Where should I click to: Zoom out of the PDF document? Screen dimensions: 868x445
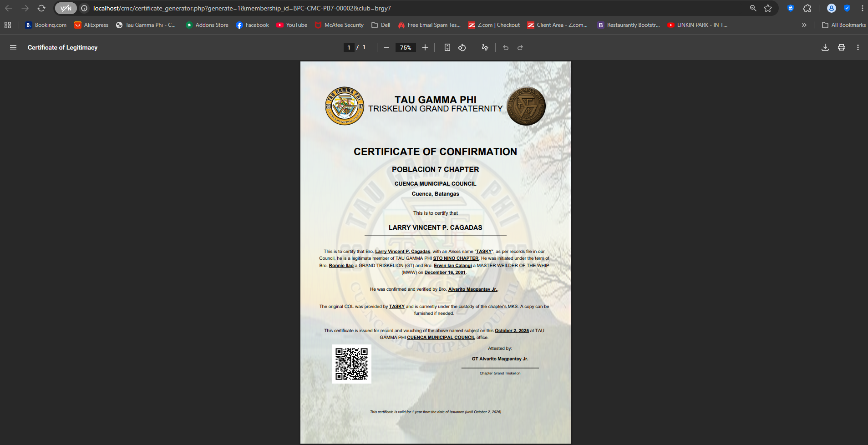[386, 47]
